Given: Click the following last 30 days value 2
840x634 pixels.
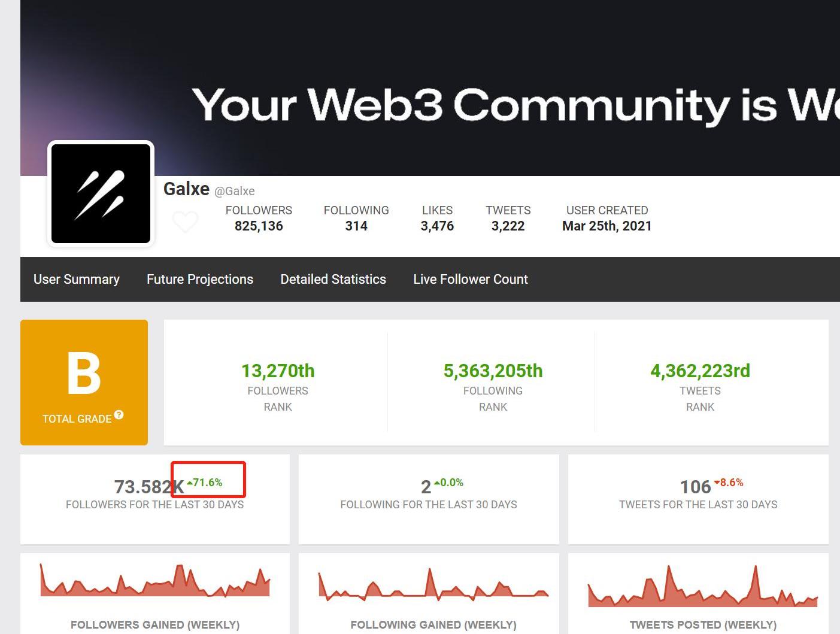Looking at the screenshot, I should [426, 487].
